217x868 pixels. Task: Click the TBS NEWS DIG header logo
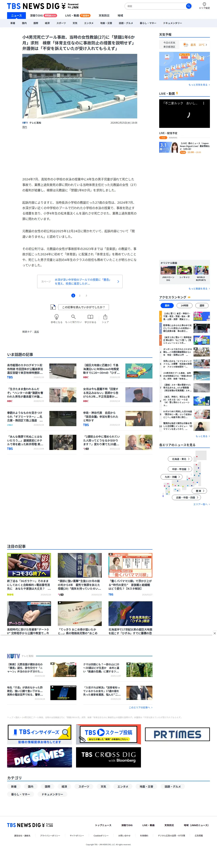(x=43, y=6)
